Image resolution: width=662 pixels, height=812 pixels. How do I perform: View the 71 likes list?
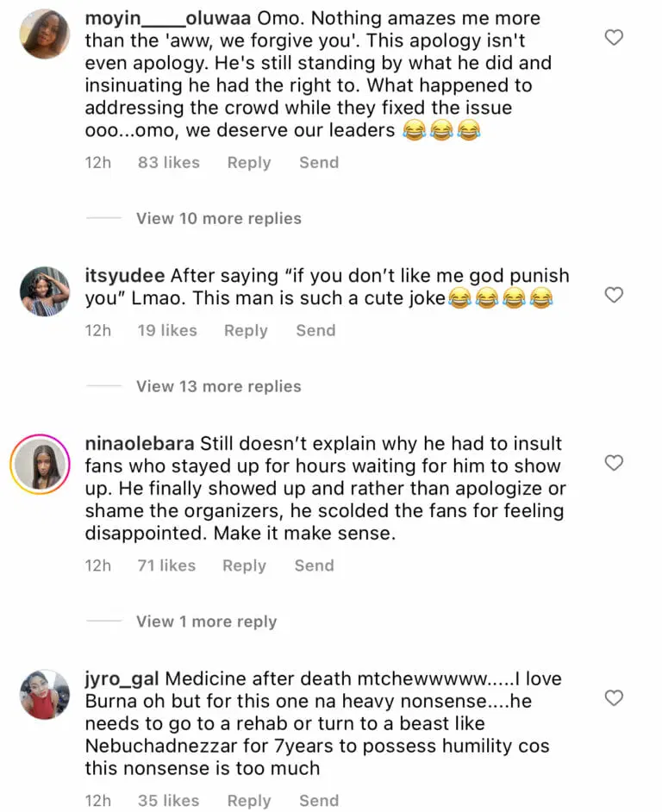pyautogui.click(x=166, y=565)
